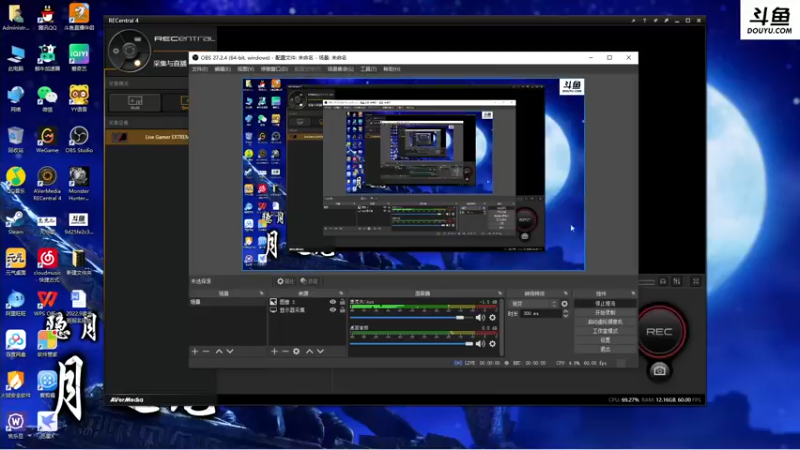Click the big REC button in RECentral
Image resolution: width=800 pixels, height=450 pixels.
(659, 332)
